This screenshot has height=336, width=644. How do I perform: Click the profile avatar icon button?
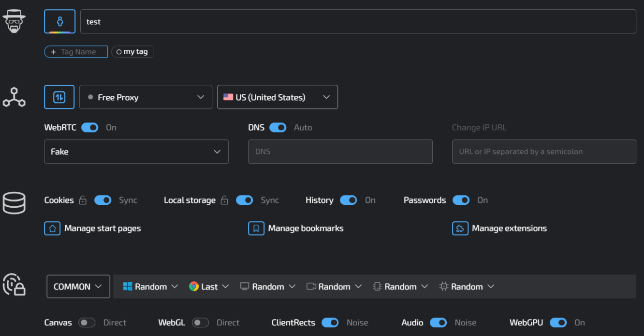click(x=59, y=19)
